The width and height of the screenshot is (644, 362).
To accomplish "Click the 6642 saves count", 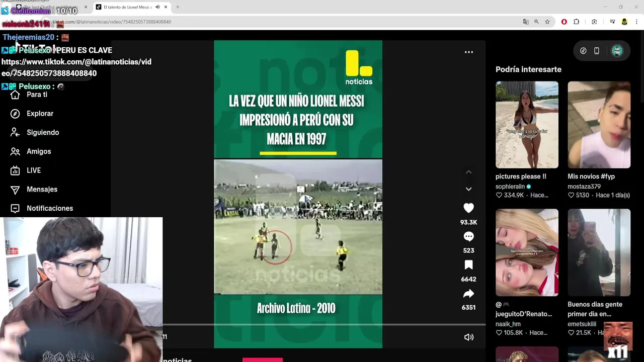I will point(468,279).
